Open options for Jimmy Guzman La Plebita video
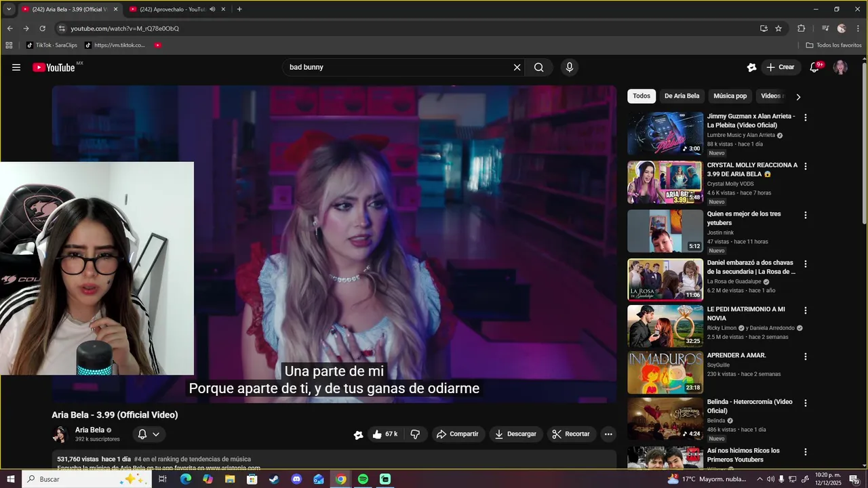The image size is (868, 488). click(805, 117)
